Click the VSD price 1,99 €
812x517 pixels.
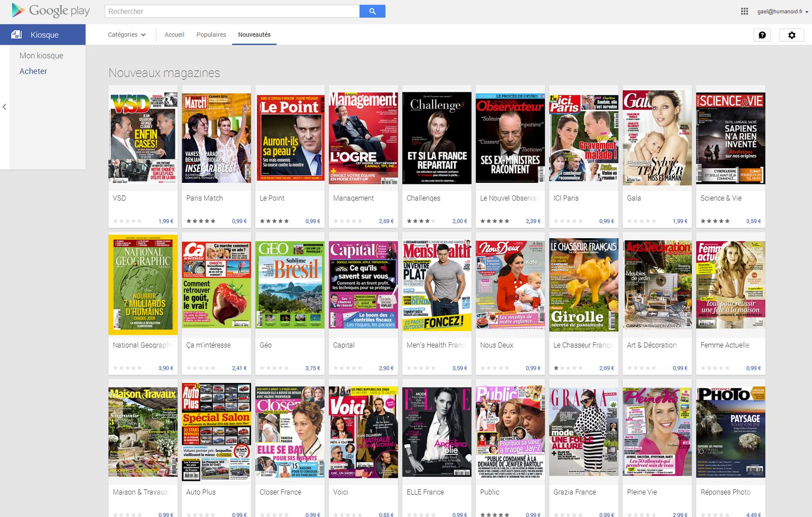tap(166, 221)
